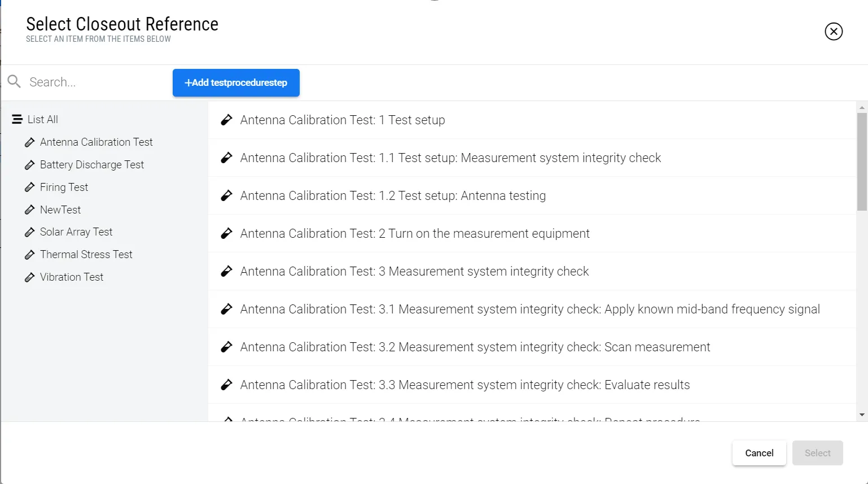
Task: Choose '3.3 Evaluate results' list entry
Action: click(464, 385)
